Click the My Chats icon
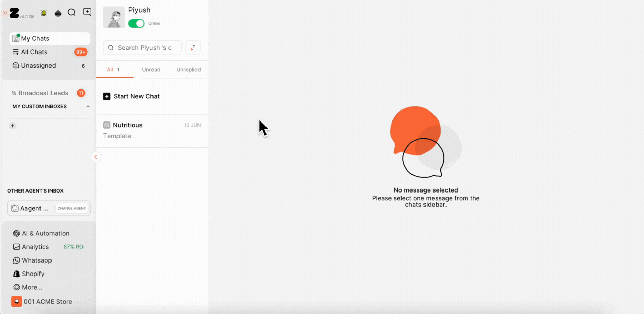 [x=16, y=38]
